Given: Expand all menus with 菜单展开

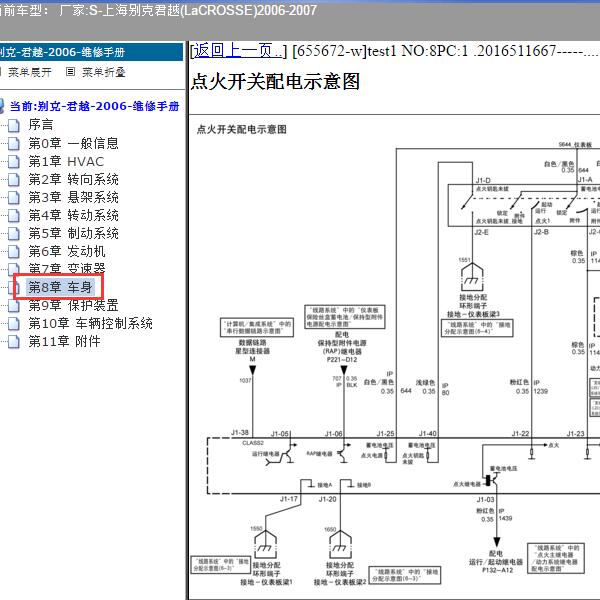Looking at the screenshot, I should 29,72.
